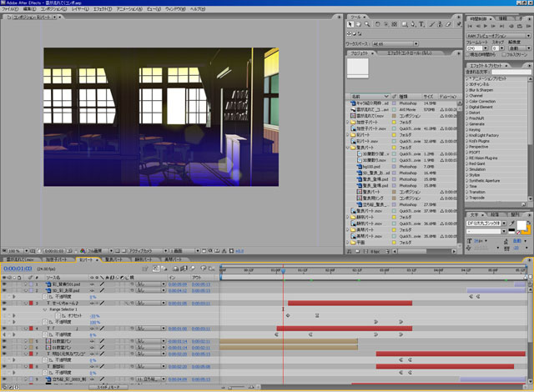Viewport: 534px width, 392px height.
Task: Select the Horizontal Type tool
Action: (421, 24)
